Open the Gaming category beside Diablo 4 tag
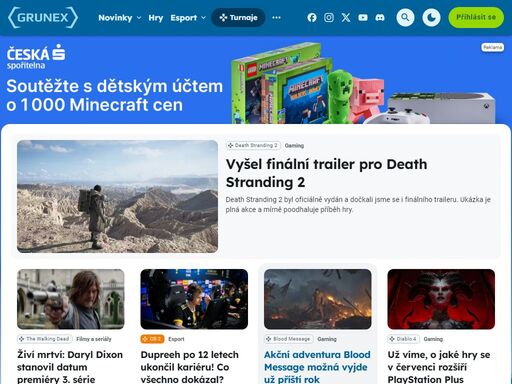The image size is (512, 384). point(433,339)
